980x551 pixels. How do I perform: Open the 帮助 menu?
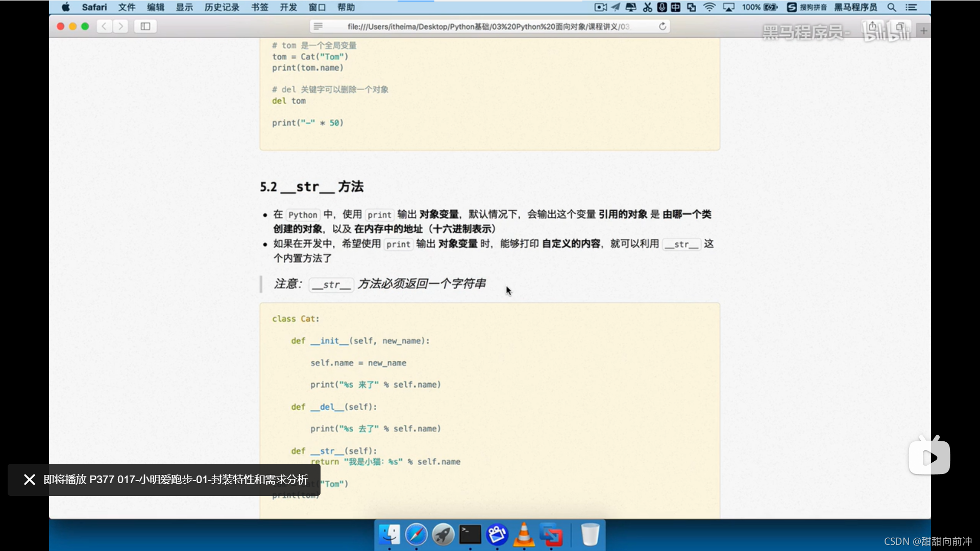click(346, 7)
